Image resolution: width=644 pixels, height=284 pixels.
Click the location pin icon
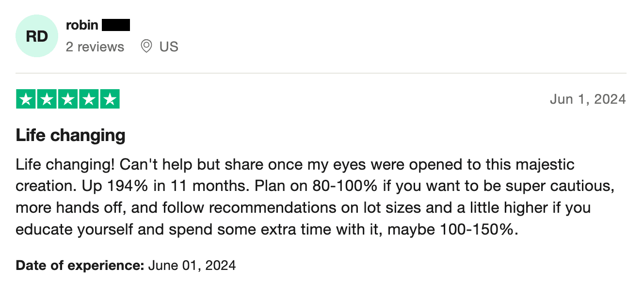coord(146,47)
